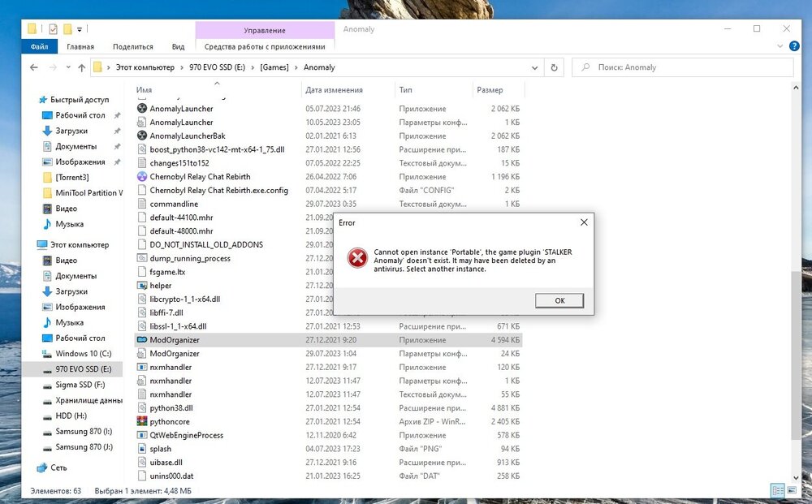Screen dimensions: 812x504
Task: Select libssl-1_1-x64.dll file
Action: tap(178, 326)
